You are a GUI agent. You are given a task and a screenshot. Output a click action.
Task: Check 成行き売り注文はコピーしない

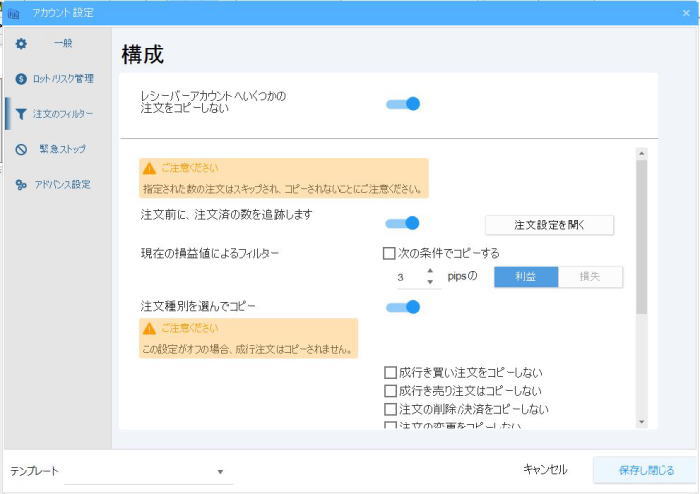click(390, 391)
